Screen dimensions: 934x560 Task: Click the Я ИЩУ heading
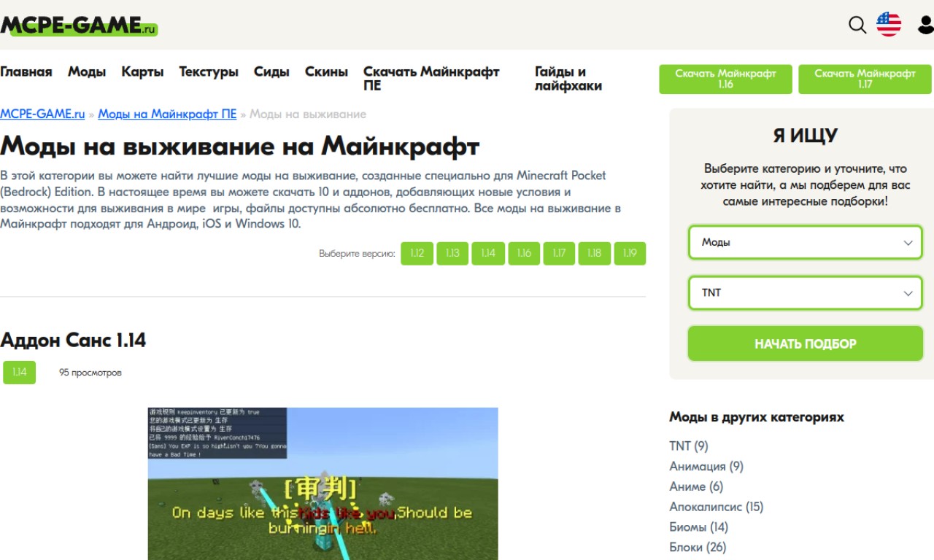(x=806, y=136)
